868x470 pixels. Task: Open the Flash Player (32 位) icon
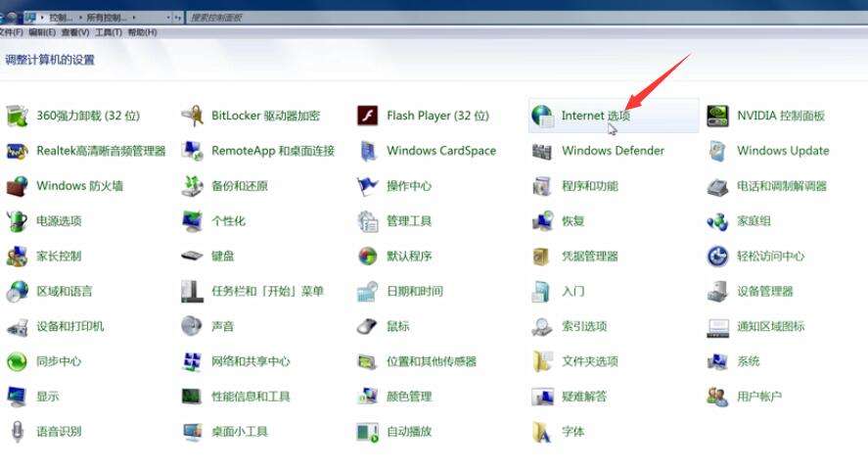368,116
